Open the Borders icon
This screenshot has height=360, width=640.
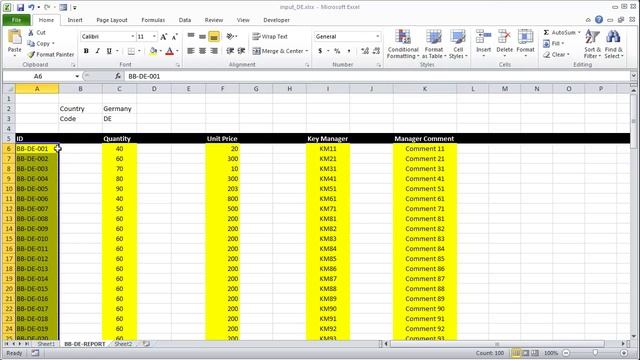[x=131, y=51]
